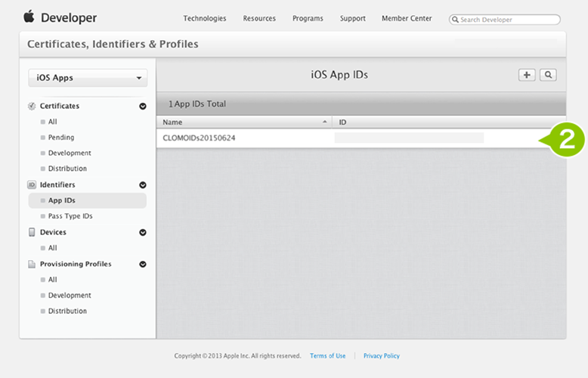
Task: Open the Technologies menu
Action: pos(205,18)
